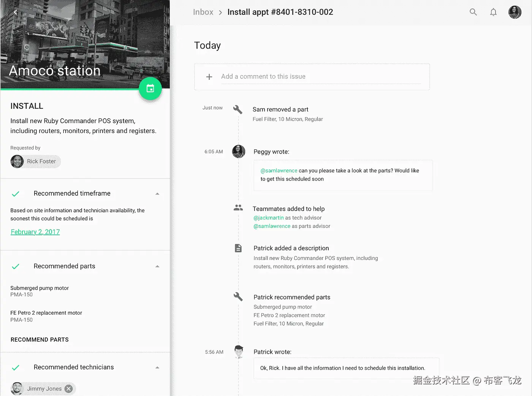Open the user profile avatar menu
Viewport: 532px width, 396px height.
(x=515, y=12)
